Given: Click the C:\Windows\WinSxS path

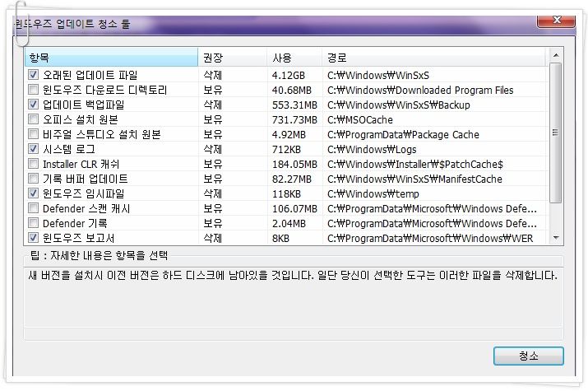Looking at the screenshot, I should (378, 76).
